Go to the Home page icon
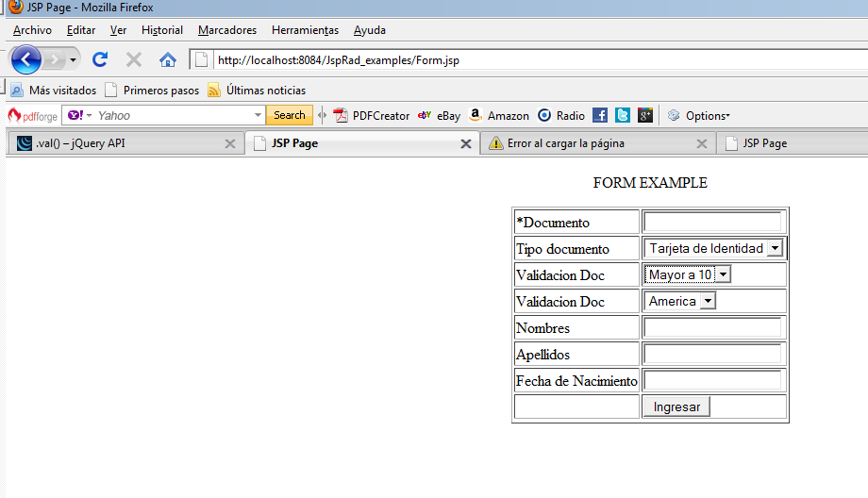Screen dimensions: 868x498 coord(168,59)
